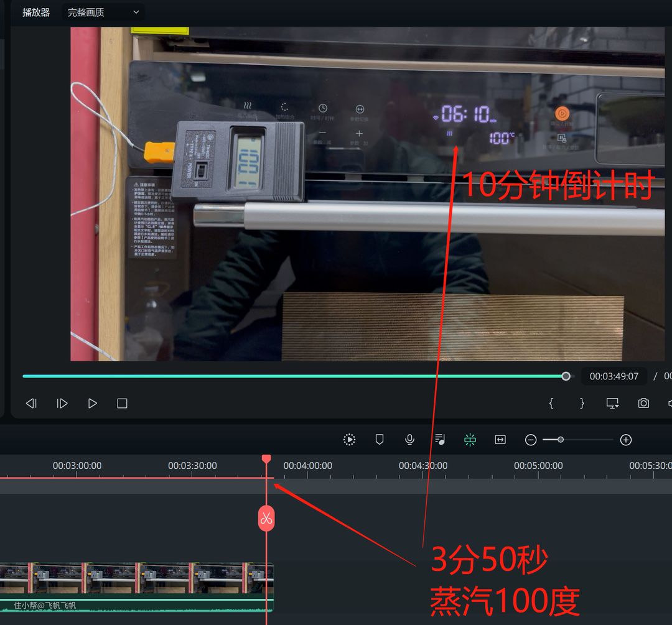This screenshot has height=625, width=672.
Task: Click the zoom-to-fit timeline icon
Action: (x=500, y=440)
